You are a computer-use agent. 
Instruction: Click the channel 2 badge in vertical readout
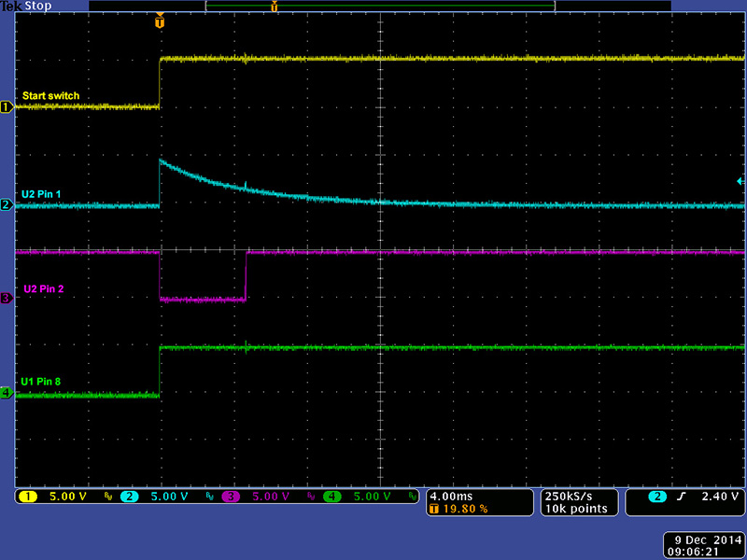(129, 497)
